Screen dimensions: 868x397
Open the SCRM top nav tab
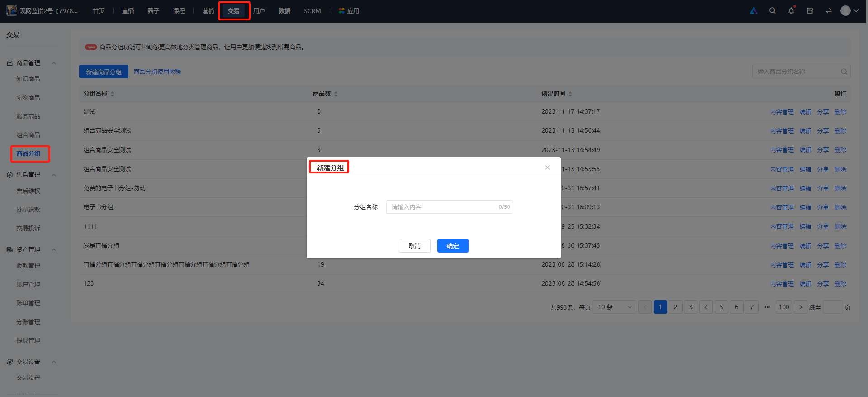(312, 11)
